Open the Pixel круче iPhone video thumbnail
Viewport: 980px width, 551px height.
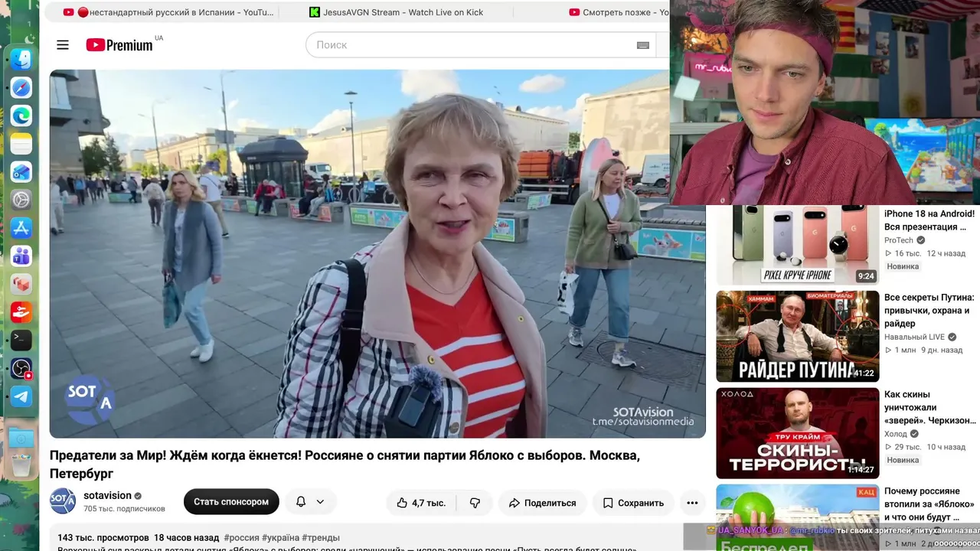[798, 245]
